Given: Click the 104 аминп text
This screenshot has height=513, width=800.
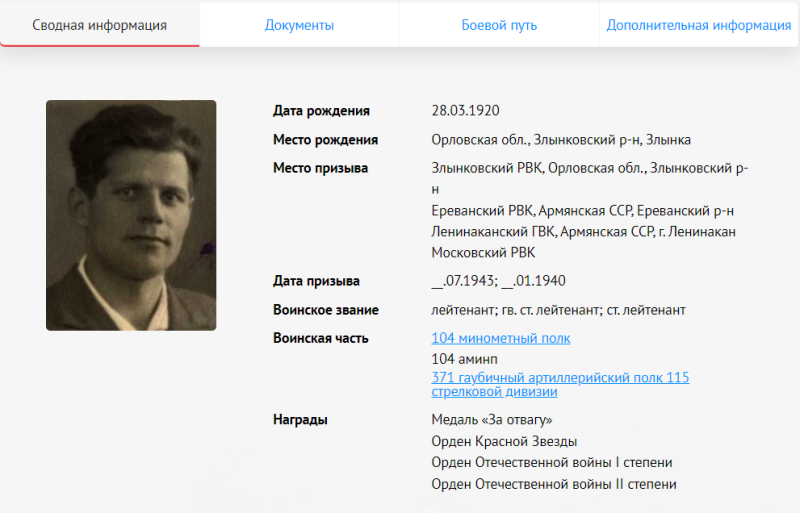Looking at the screenshot, I should click(x=464, y=359).
